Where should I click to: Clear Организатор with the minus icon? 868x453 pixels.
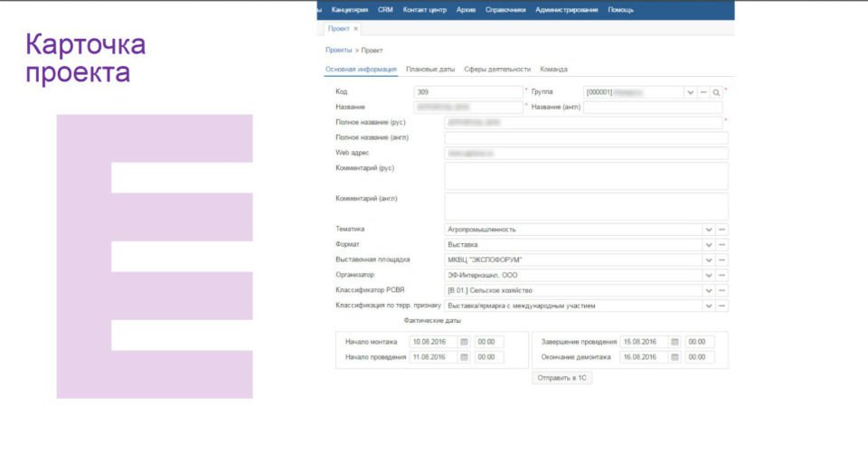click(722, 275)
